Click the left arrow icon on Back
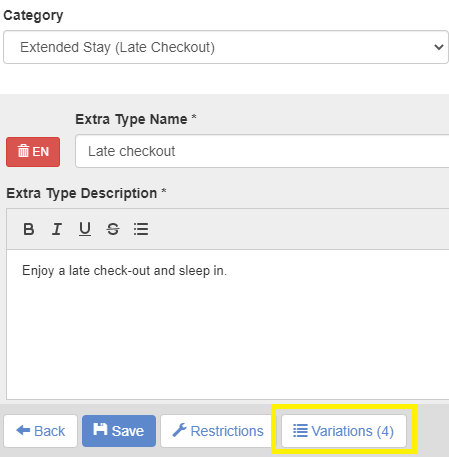Viewport: 449px width, 457px height. (23, 430)
